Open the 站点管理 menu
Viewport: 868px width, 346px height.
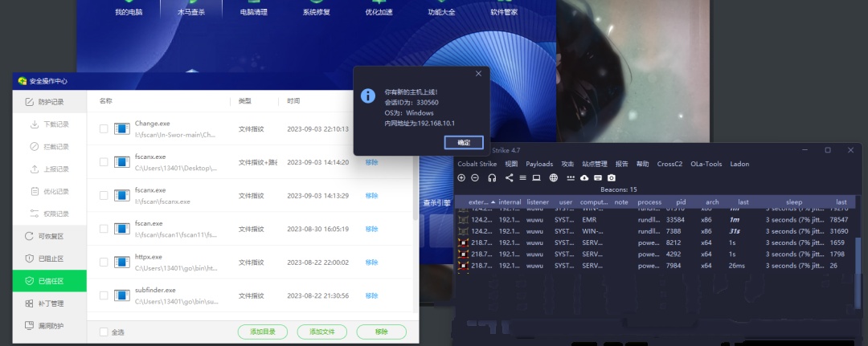tap(595, 164)
